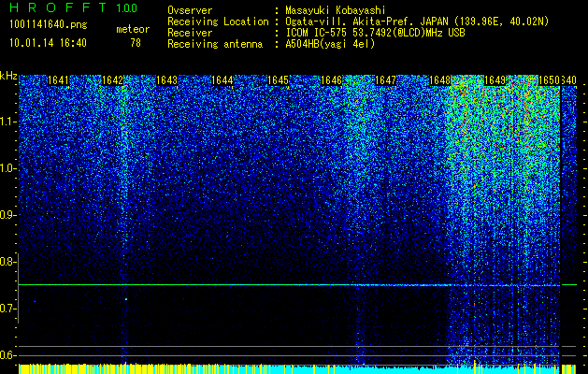Click the 0.7 kHz axis label
Viewport: 588px width, 374px height.
(7, 309)
